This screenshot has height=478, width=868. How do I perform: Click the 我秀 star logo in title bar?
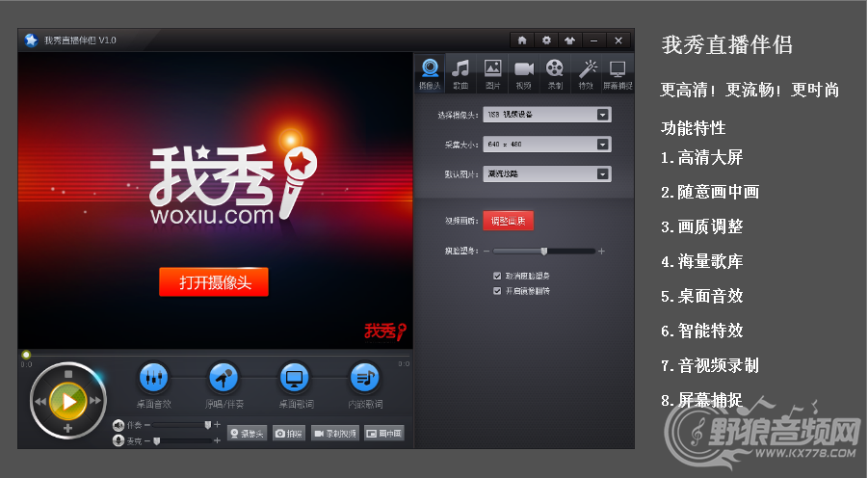[x=31, y=40]
